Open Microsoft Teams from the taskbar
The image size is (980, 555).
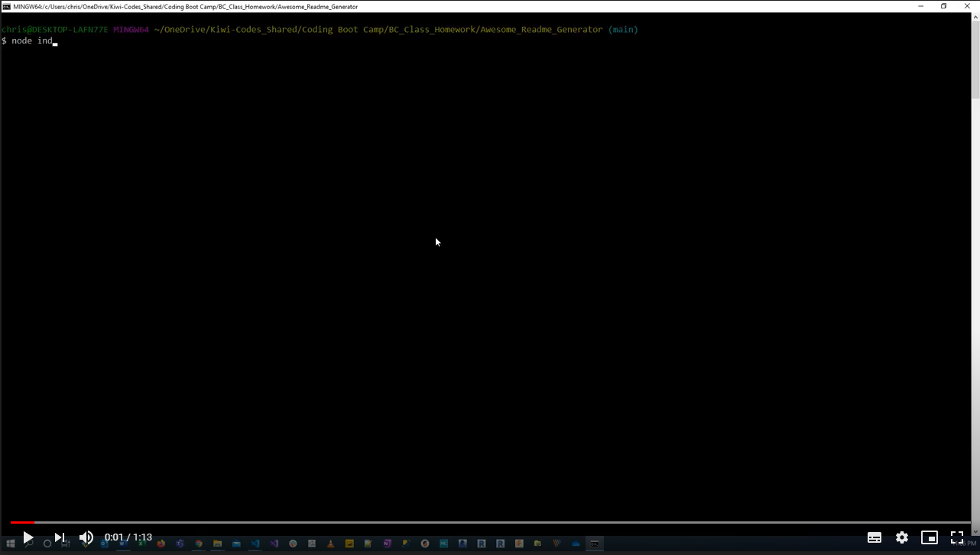(x=180, y=544)
